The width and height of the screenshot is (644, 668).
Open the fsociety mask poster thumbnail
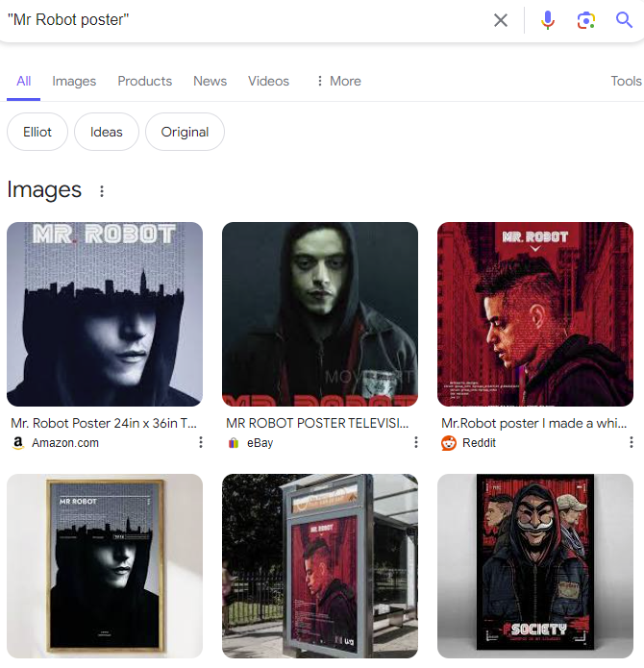pos(535,566)
